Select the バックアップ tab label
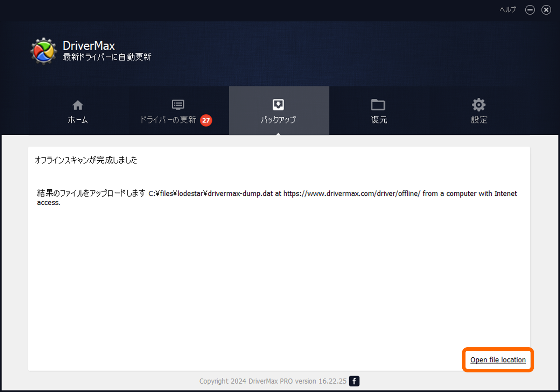 (278, 120)
